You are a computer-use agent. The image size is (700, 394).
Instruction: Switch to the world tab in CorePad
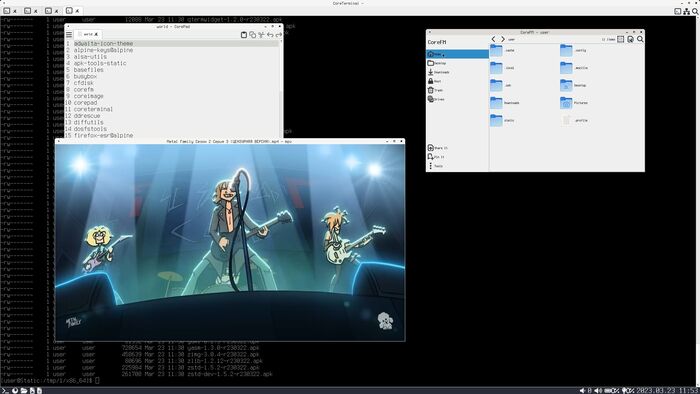tap(88, 34)
